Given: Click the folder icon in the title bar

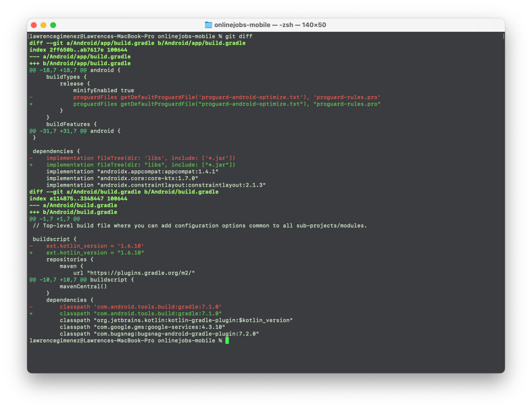Looking at the screenshot, I should click(x=208, y=25).
